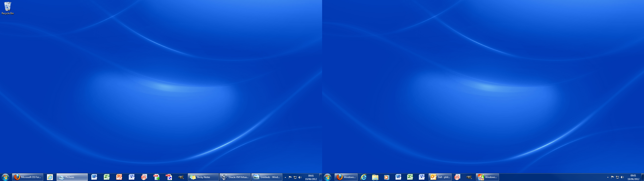
Task: Switch to Oracle VM VirtualBox window
Action: pos(235,177)
